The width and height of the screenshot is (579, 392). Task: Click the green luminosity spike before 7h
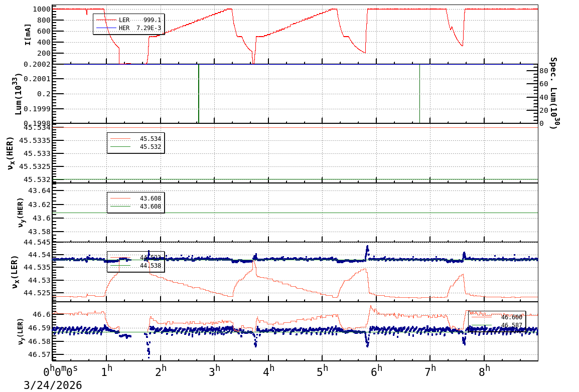click(x=419, y=94)
